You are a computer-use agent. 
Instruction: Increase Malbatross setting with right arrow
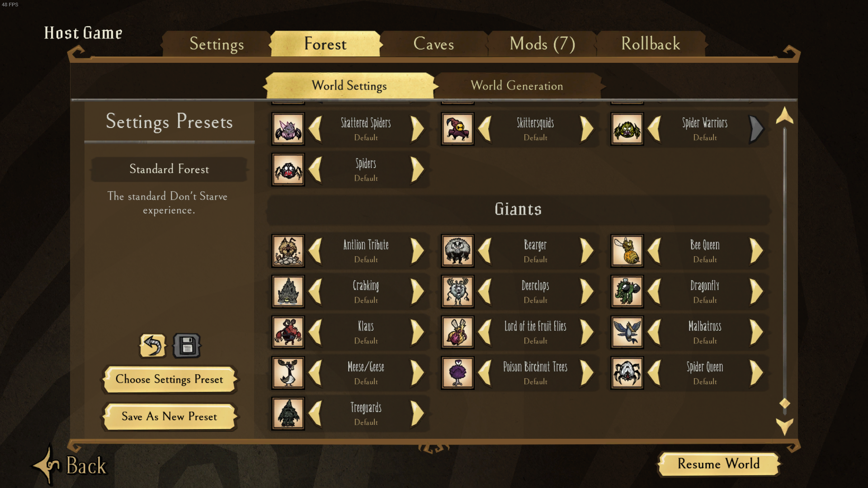(x=756, y=332)
